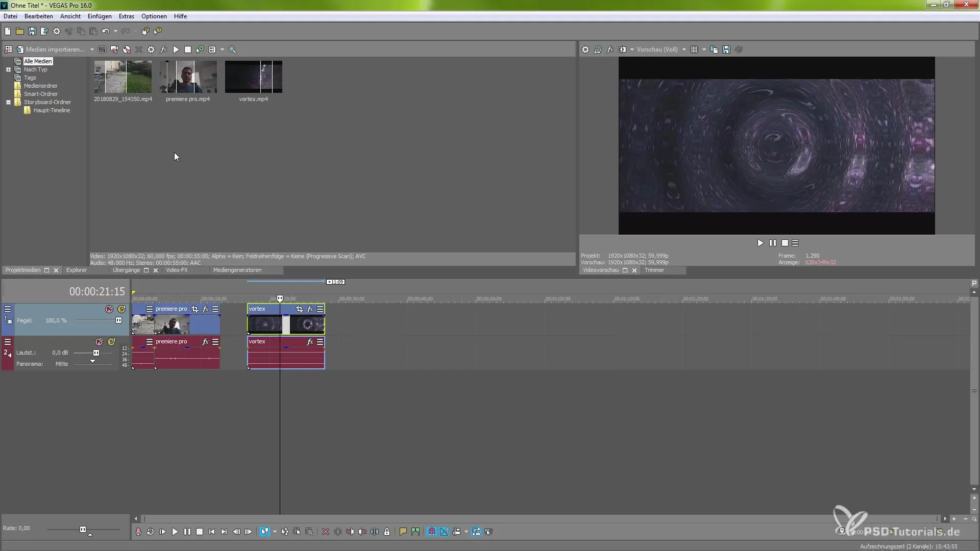Image resolution: width=980 pixels, height=551 pixels.
Task: Play the video preview
Action: [760, 243]
